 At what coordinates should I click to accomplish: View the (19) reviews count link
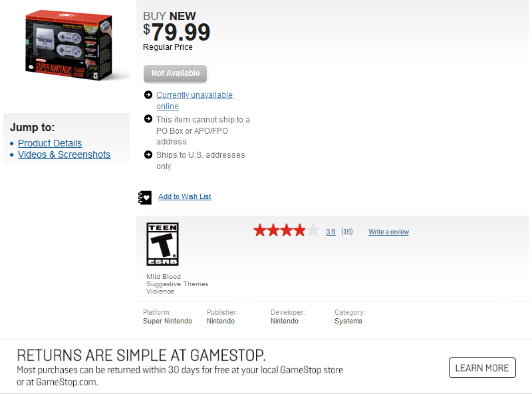(x=347, y=232)
